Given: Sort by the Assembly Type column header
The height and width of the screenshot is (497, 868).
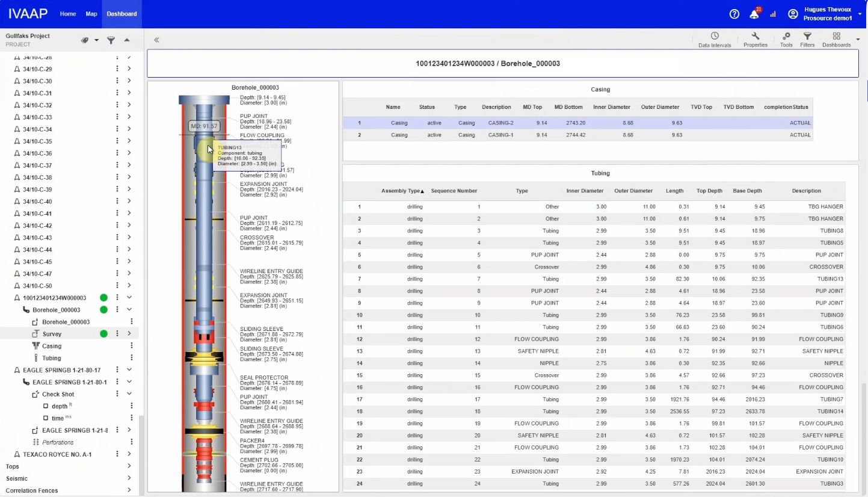Looking at the screenshot, I should click(x=402, y=191).
